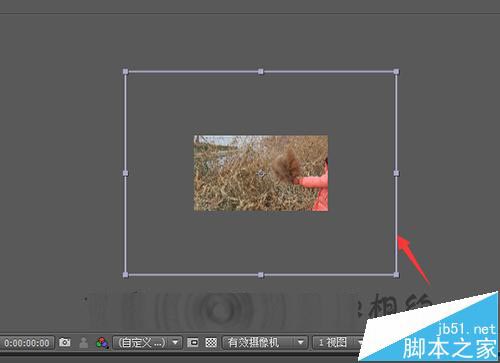Screen dimensions: 500x363
Task: Toggle the transparency grid checkerboard icon
Action: (211, 342)
